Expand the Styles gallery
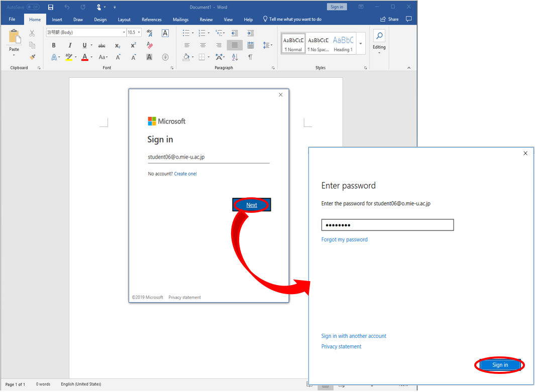Viewport: 535px width, 392px height. 361,44
